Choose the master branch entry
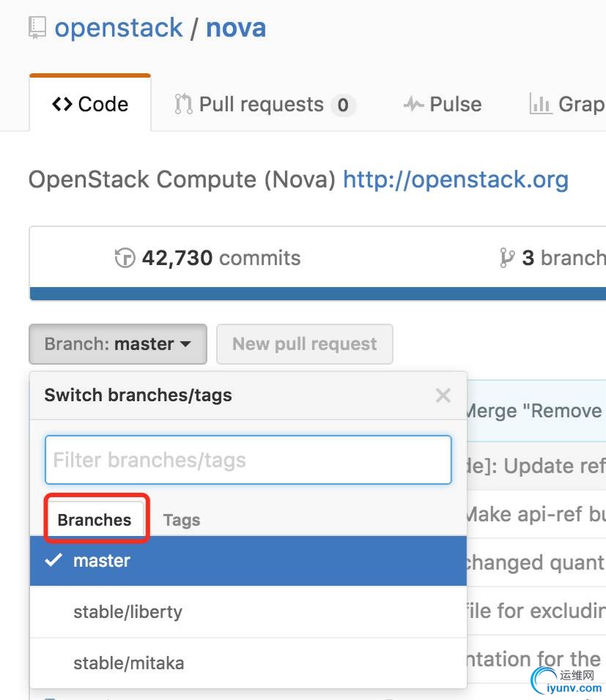The image size is (606, 700). (102, 561)
